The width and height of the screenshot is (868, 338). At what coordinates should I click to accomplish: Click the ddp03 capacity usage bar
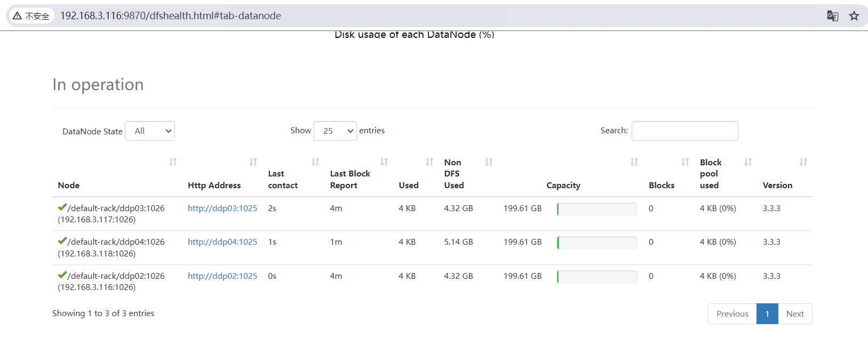[x=597, y=209]
